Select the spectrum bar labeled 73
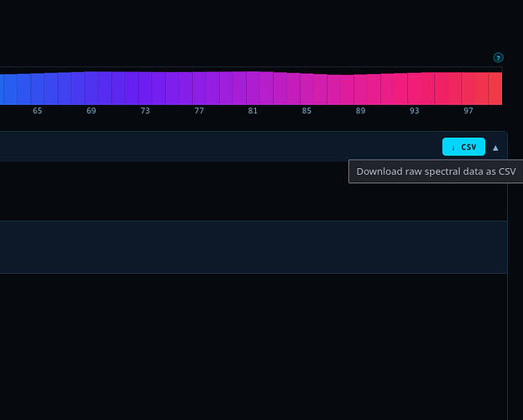 pyautogui.click(x=145, y=88)
